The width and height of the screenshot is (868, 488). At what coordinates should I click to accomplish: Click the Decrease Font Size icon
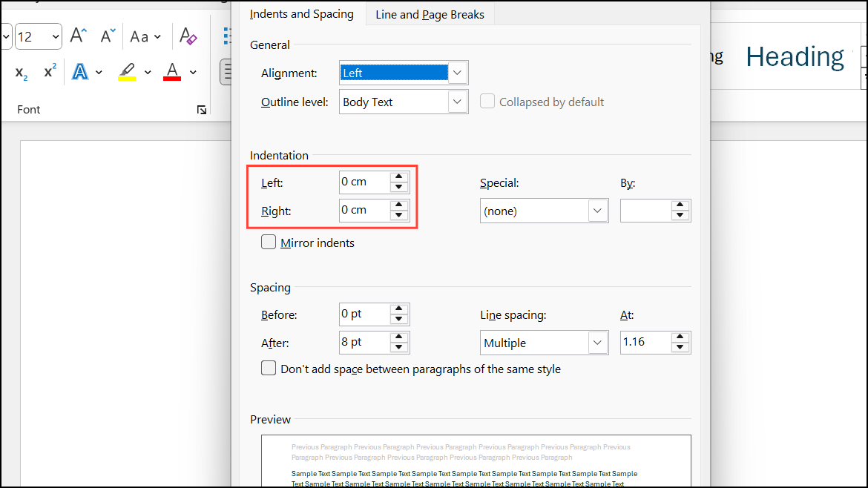[108, 36]
